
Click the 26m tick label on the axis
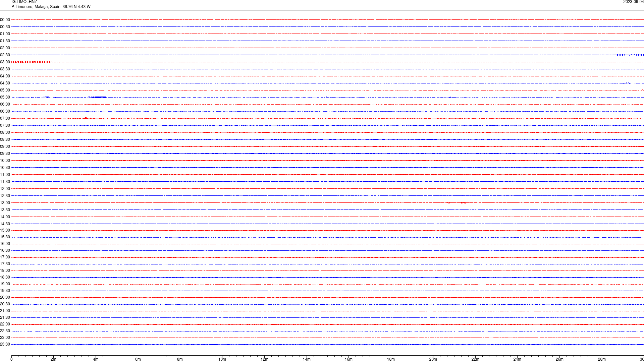pyautogui.click(x=559, y=359)
